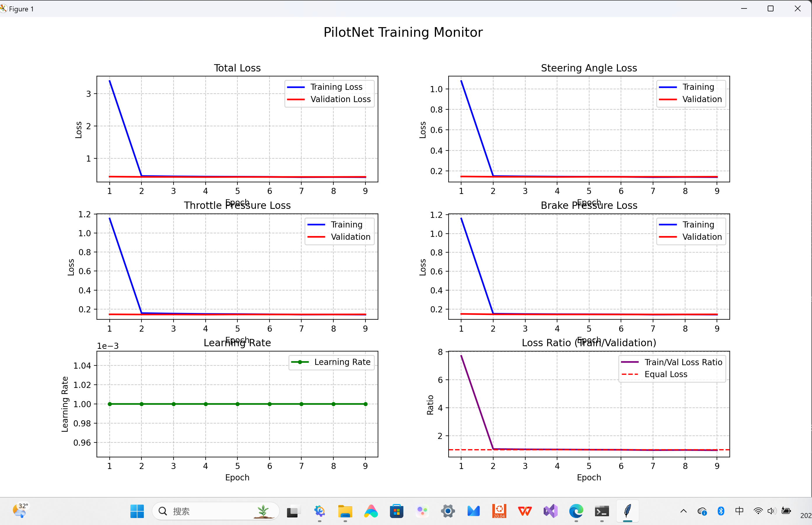Open the colorful triangle app in the taskbar
The width and height of the screenshot is (812, 525).
(x=370, y=511)
